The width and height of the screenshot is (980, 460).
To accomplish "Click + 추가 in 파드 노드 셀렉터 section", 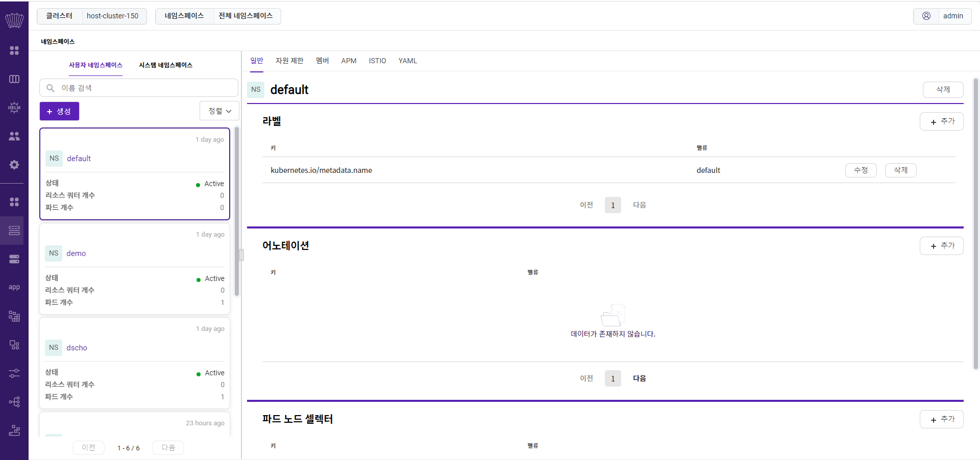I will [x=941, y=419].
